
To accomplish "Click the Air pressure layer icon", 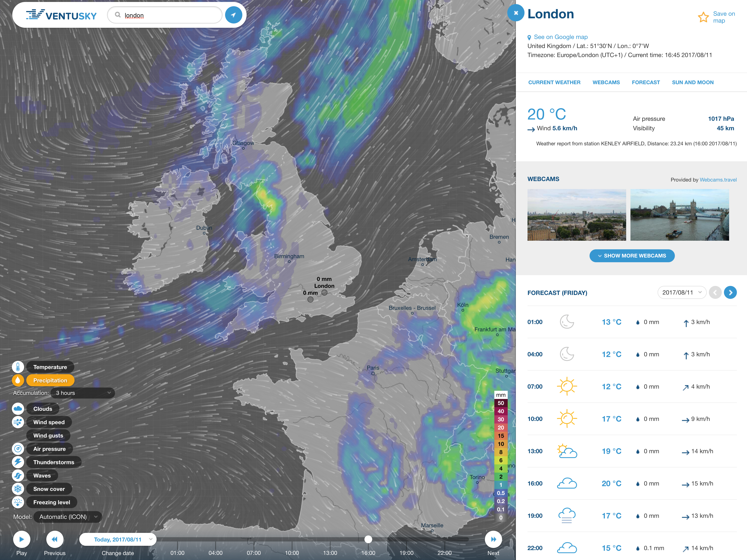I will click(x=18, y=449).
